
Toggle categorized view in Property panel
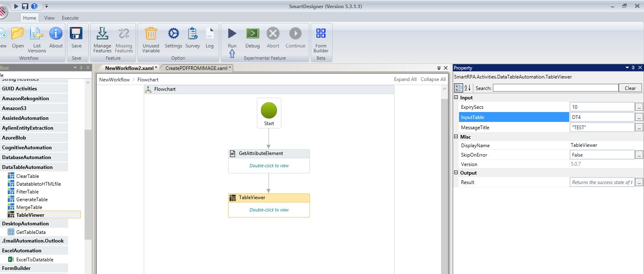pyautogui.click(x=459, y=88)
